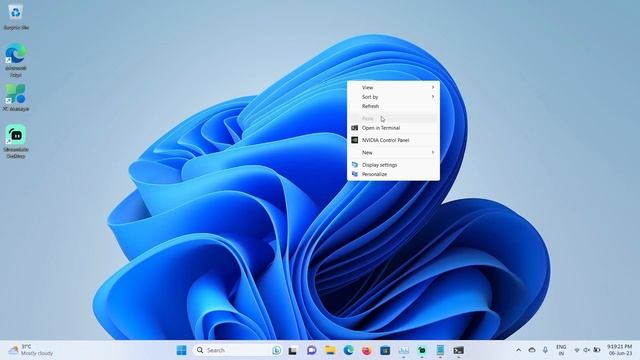Open Task View on the taskbar
Viewport: 640px width, 360px height.
tap(293, 350)
